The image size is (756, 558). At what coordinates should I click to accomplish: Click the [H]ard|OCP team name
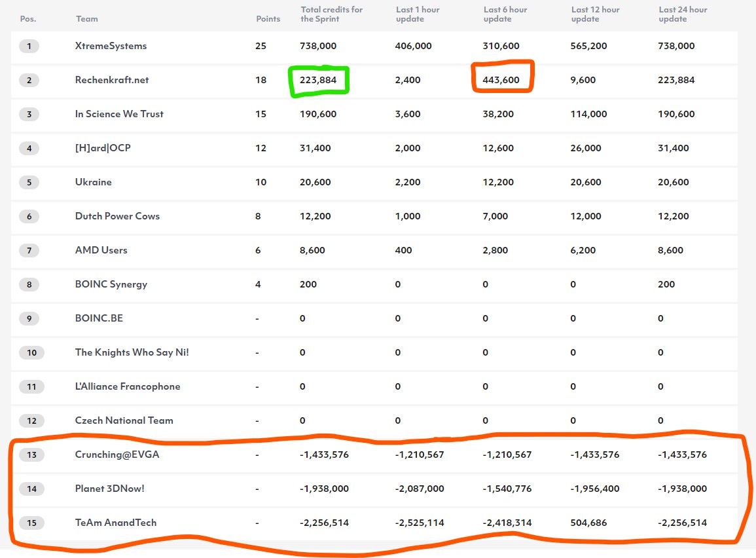point(103,148)
